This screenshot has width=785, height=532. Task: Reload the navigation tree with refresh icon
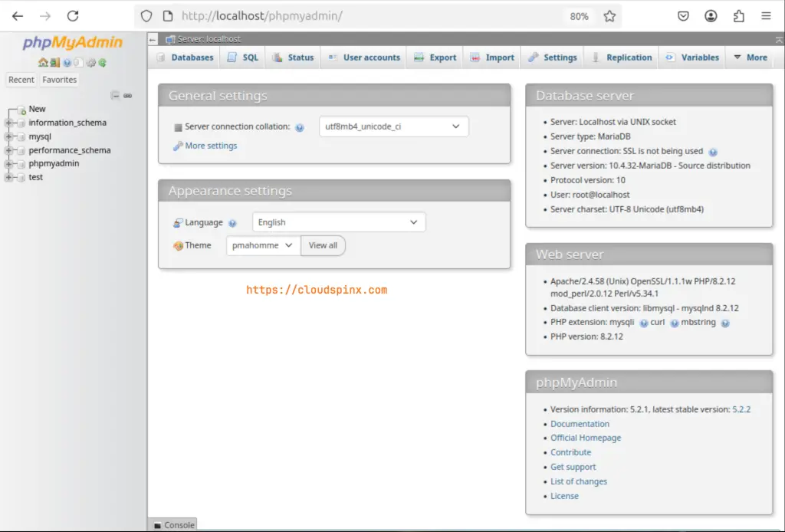(103, 63)
